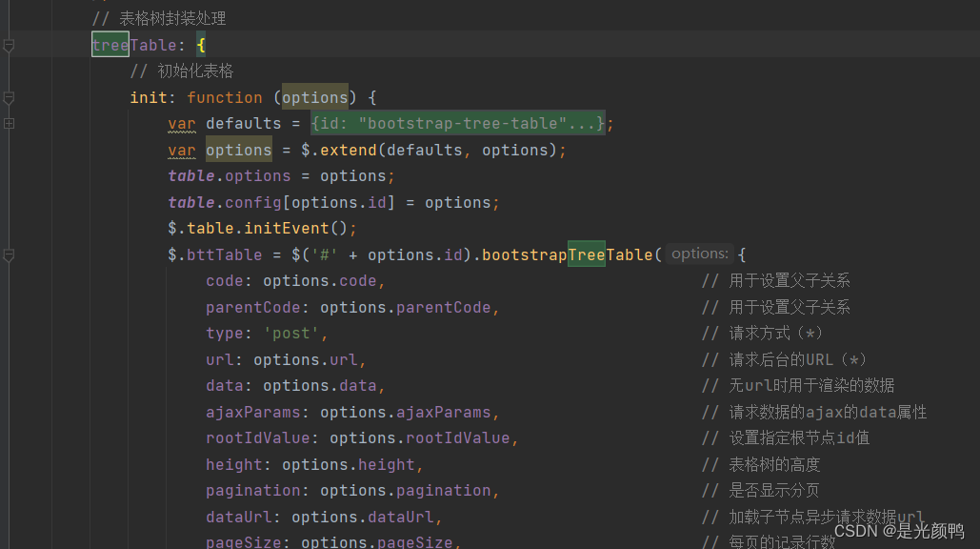Click the rootIdValue property key
The height and width of the screenshot is (549, 980).
258,438
